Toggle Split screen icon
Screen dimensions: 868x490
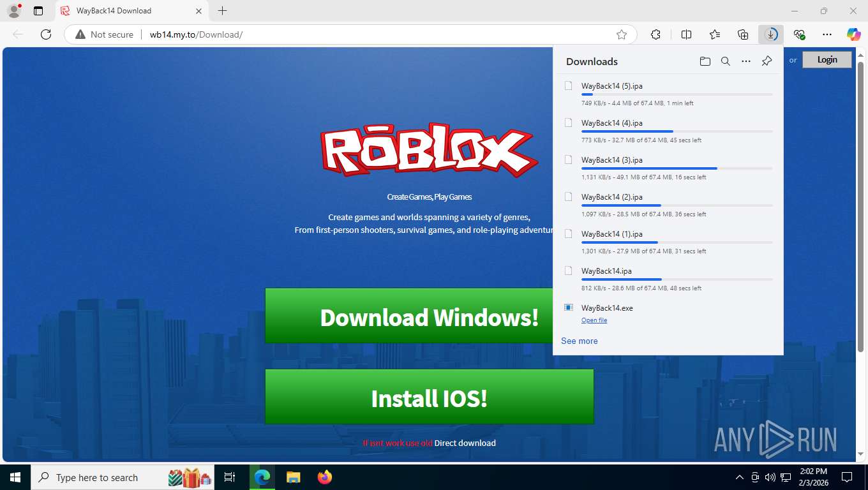686,34
